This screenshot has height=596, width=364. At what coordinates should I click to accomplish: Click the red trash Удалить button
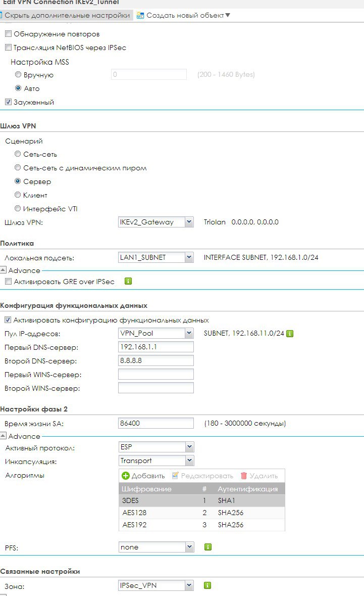259,476
